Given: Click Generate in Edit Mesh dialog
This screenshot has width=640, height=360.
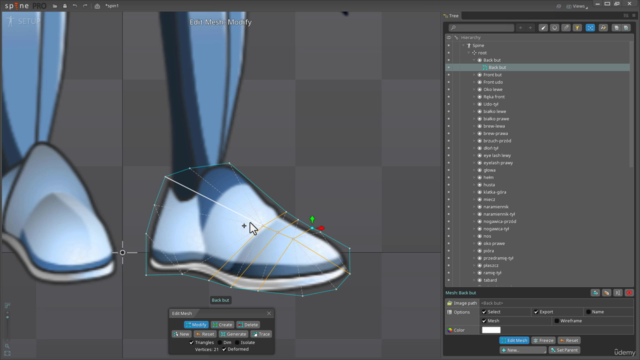Looking at the screenshot, I should [233, 334].
